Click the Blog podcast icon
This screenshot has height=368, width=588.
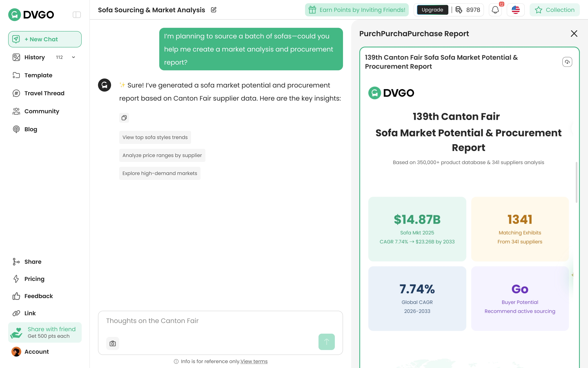coord(16,129)
